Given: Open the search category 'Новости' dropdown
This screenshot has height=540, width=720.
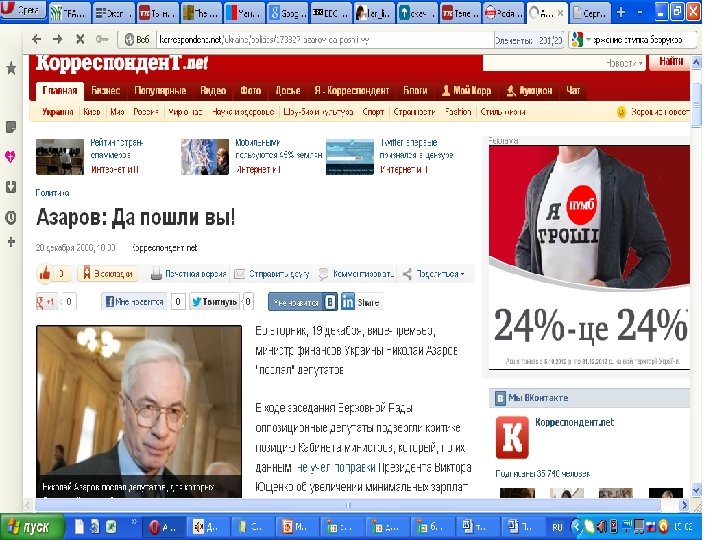Looking at the screenshot, I should [x=624, y=63].
